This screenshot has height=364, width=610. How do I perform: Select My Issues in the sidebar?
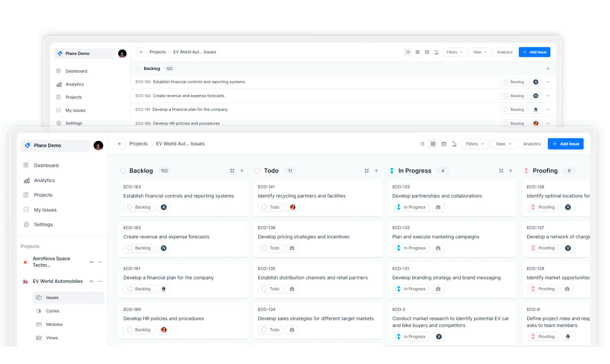45,210
